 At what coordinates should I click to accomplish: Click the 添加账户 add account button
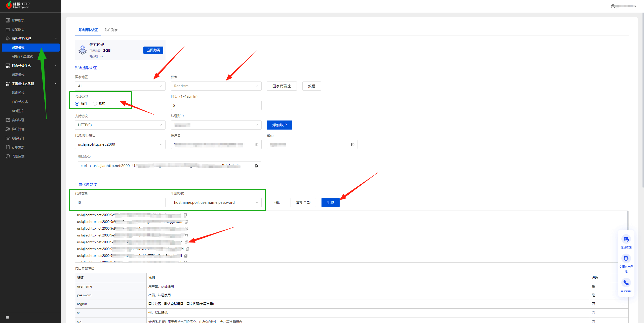coord(279,125)
